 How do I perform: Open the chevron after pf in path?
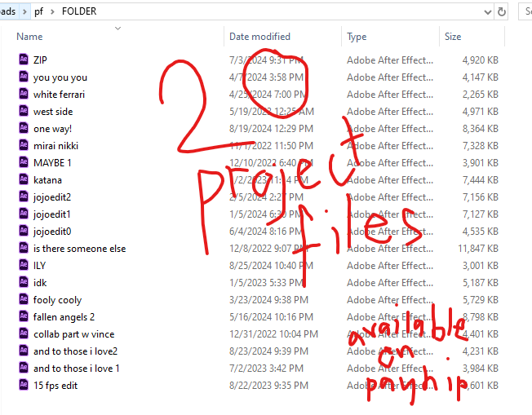click(52, 12)
